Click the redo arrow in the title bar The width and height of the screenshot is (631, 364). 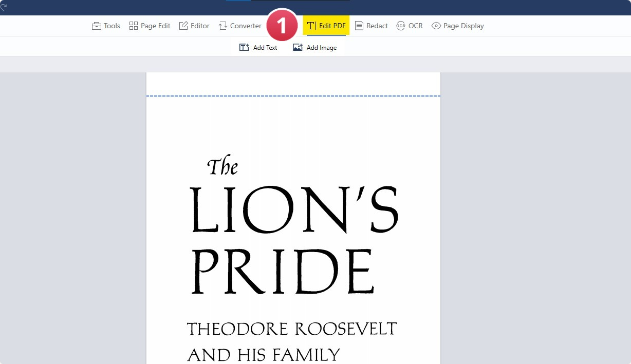pos(3,7)
